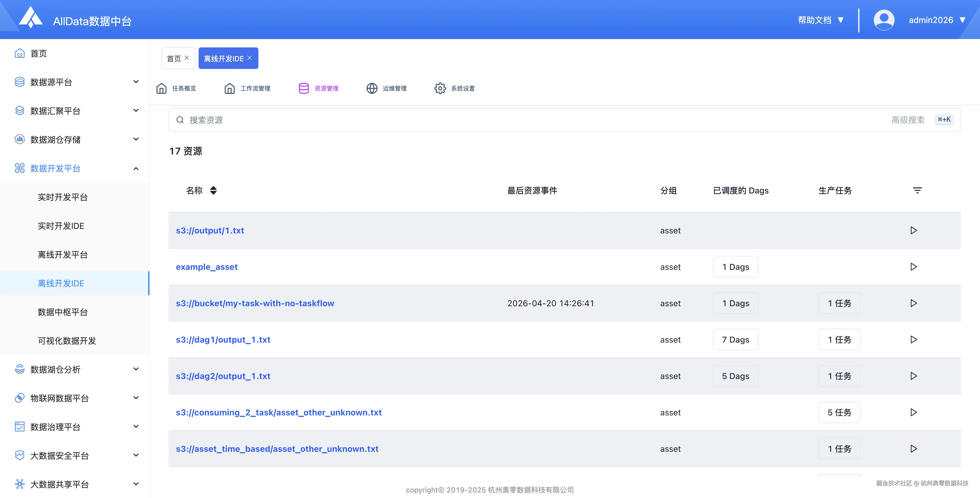980x498 pixels.
Task: Open 系统设置 gear icon
Action: coord(440,88)
